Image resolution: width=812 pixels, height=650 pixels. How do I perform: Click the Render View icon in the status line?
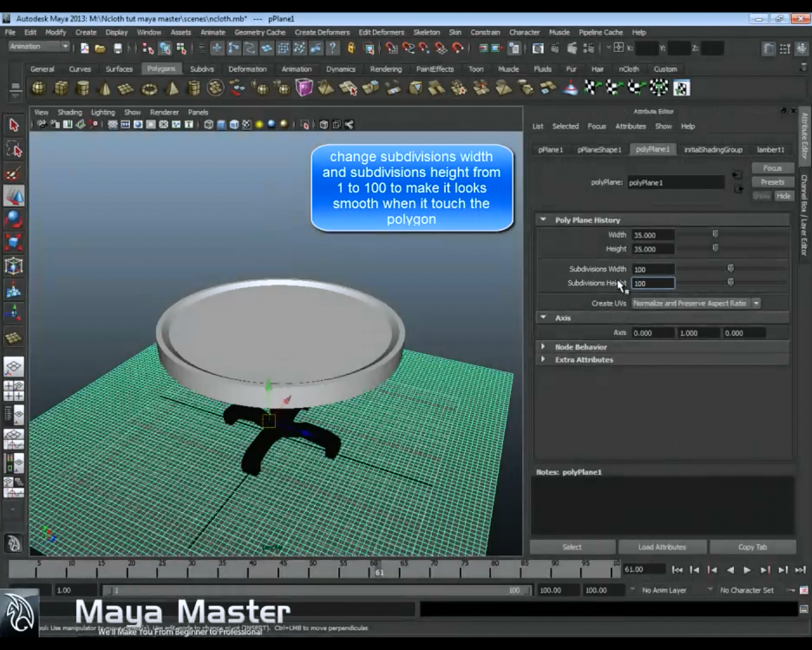point(539,48)
